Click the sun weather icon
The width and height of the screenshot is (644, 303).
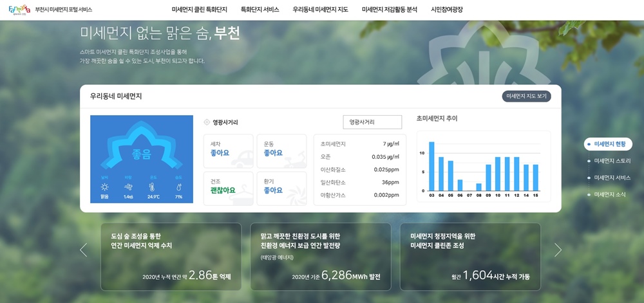coord(105,187)
